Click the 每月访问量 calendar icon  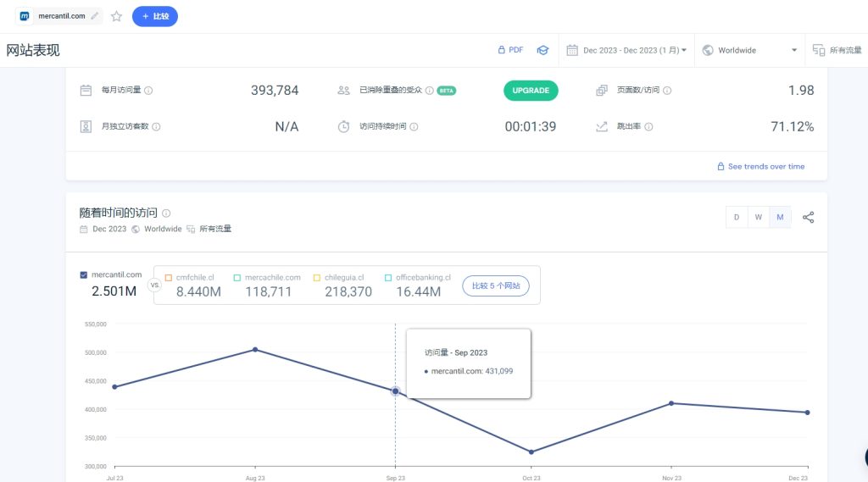pos(86,90)
